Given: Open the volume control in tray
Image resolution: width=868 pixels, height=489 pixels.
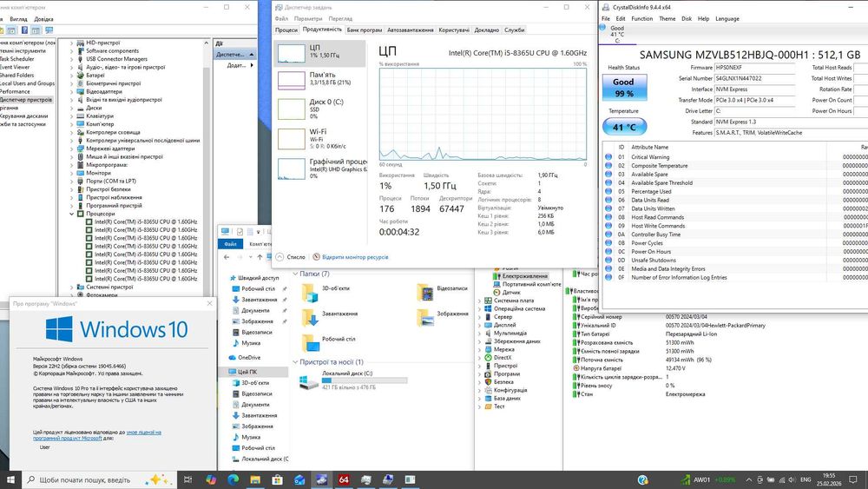Looking at the screenshot, I should pyautogui.click(x=792, y=479).
